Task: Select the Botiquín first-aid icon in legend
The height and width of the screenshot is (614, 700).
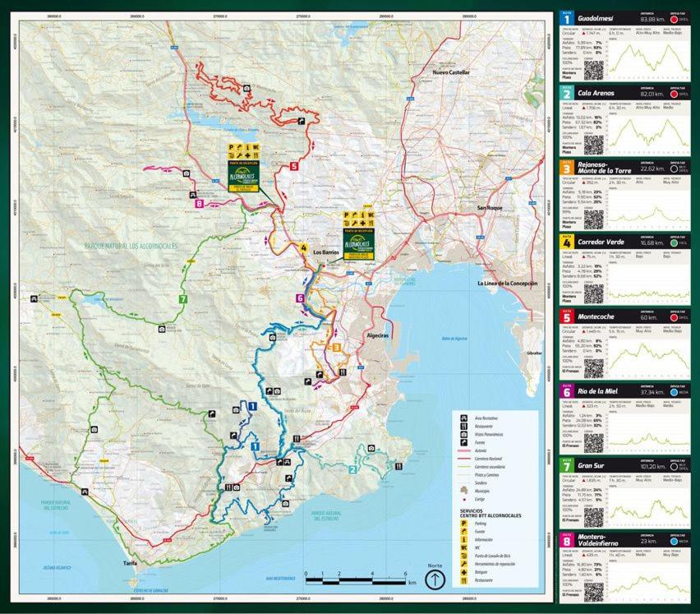Action: [464, 570]
